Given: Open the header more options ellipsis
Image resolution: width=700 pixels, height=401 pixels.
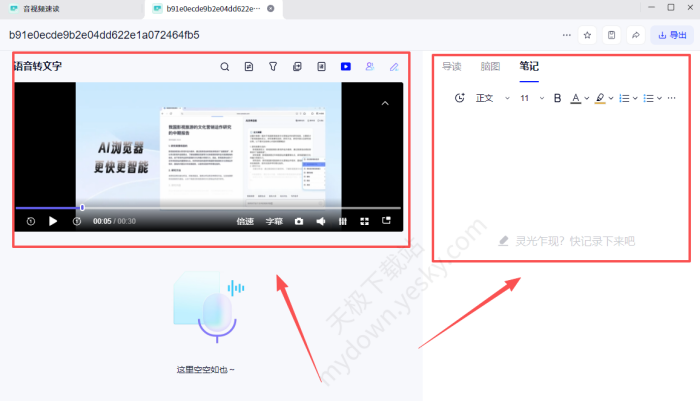Looking at the screenshot, I should (x=567, y=35).
